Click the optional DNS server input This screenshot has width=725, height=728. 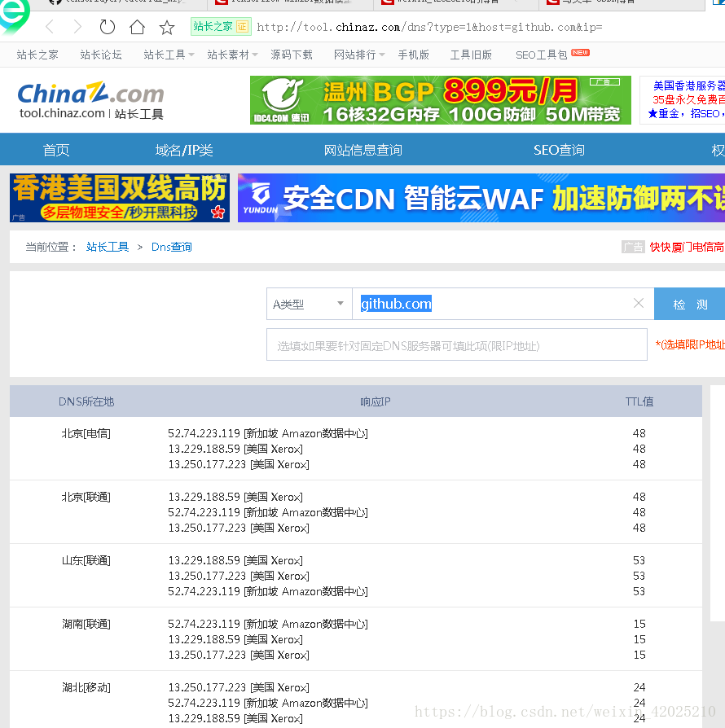456,344
